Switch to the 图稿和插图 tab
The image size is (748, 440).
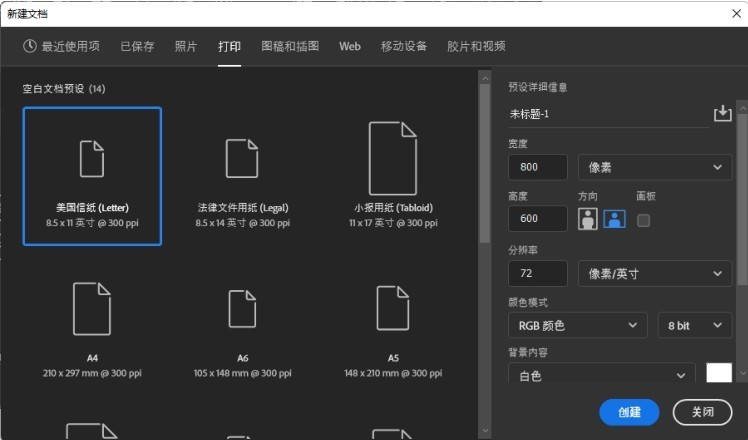pos(290,46)
